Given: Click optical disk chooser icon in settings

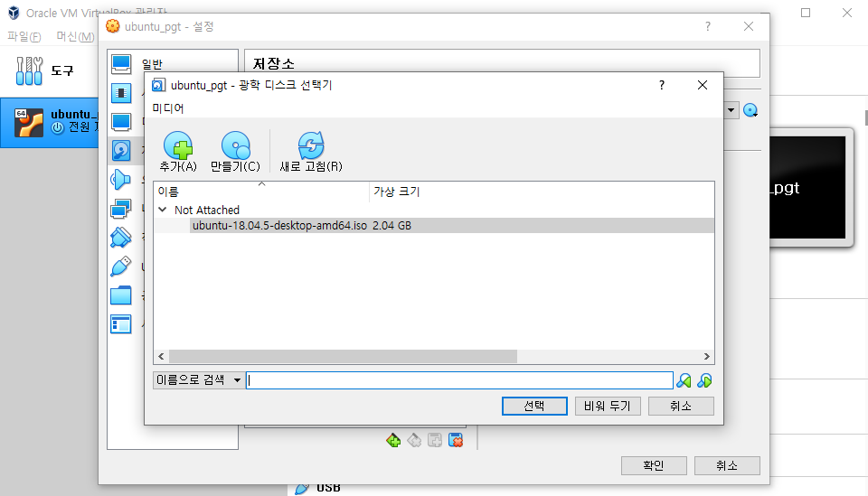Looking at the screenshot, I should (750, 110).
